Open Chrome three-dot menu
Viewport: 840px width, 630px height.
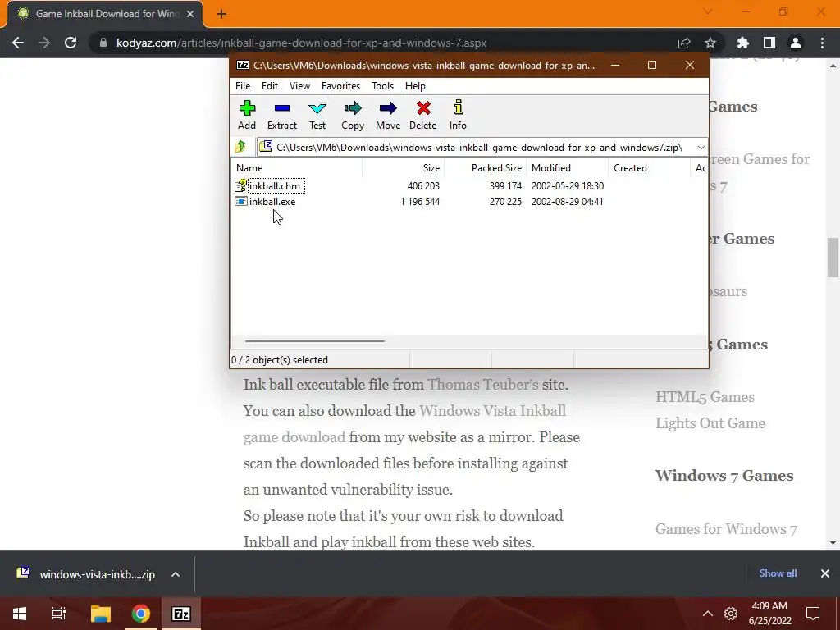[x=822, y=43]
